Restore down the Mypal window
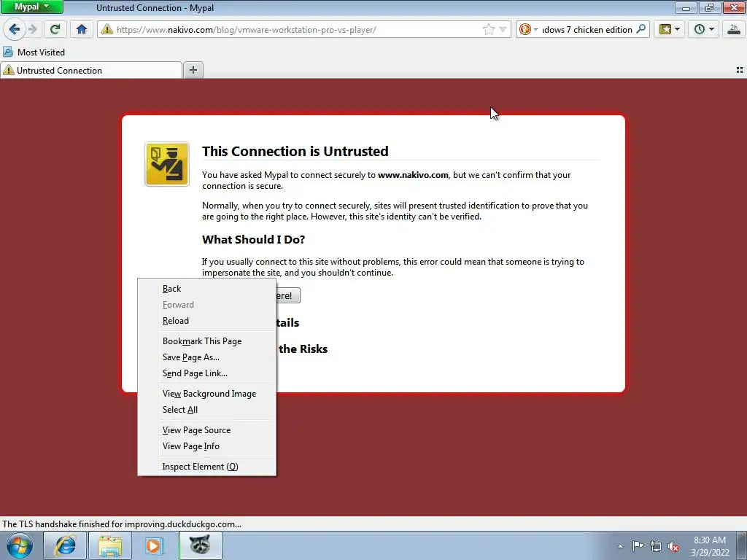747x560 pixels. 710,7
